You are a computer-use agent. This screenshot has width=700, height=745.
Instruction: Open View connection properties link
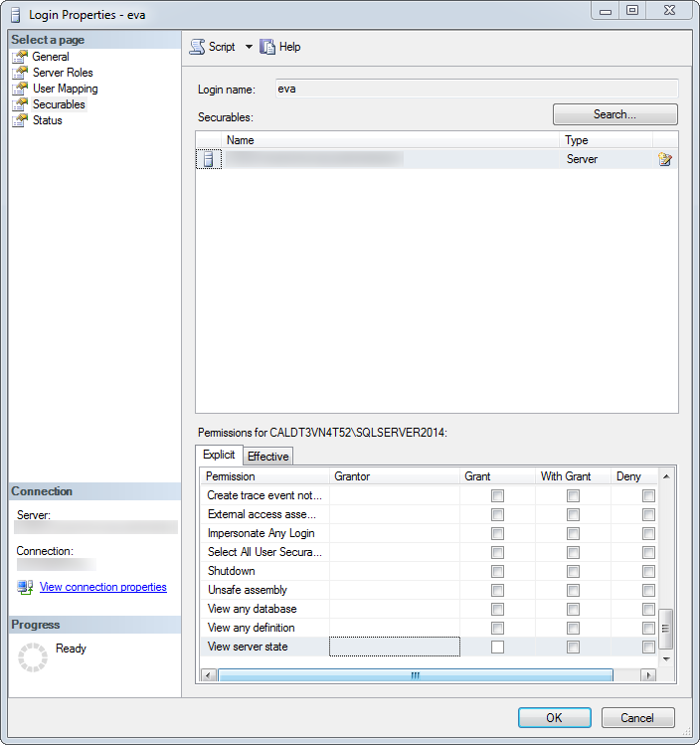tap(102, 587)
